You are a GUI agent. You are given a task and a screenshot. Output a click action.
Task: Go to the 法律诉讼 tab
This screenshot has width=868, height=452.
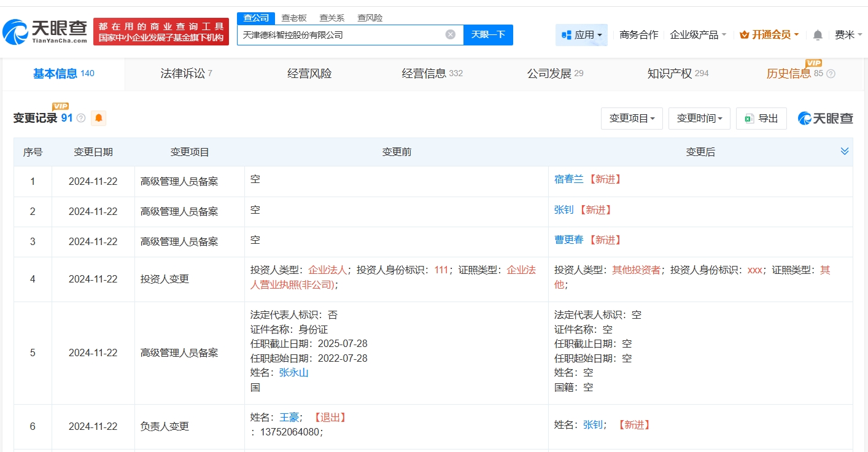[186, 74]
